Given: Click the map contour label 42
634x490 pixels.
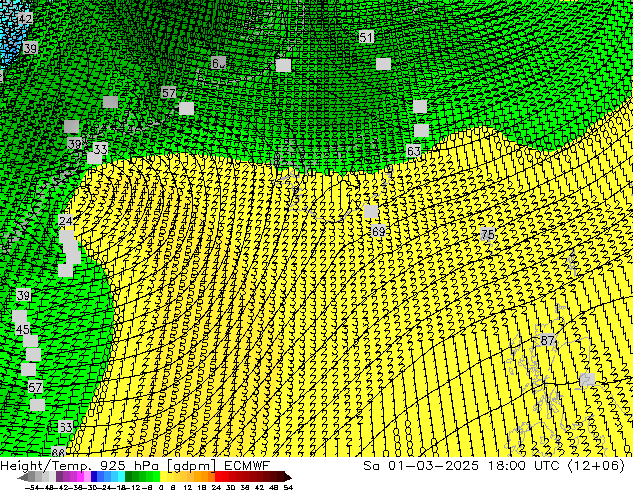Looking at the screenshot, I should pos(25,19).
